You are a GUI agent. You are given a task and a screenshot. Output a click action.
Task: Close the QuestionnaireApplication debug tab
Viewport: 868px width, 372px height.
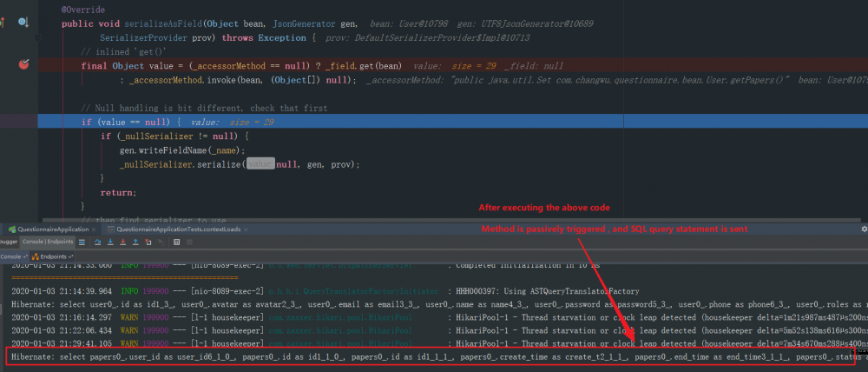click(94, 229)
